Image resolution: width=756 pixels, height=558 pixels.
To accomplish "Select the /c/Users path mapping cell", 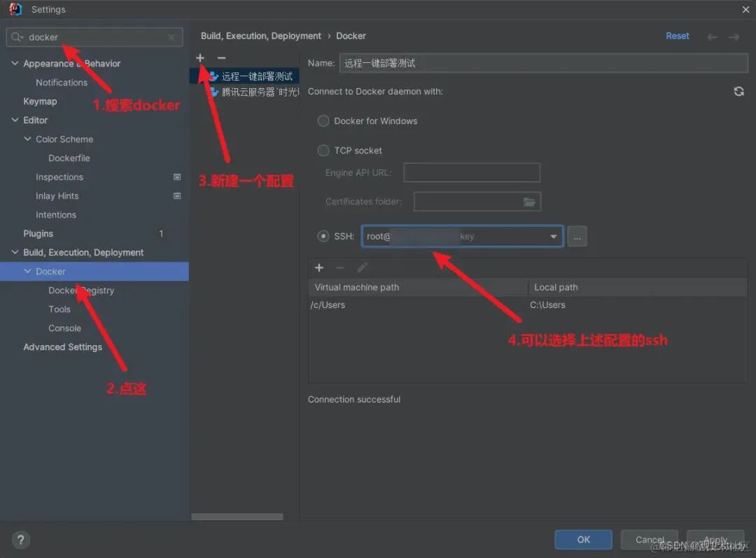I will pyautogui.click(x=418, y=305).
